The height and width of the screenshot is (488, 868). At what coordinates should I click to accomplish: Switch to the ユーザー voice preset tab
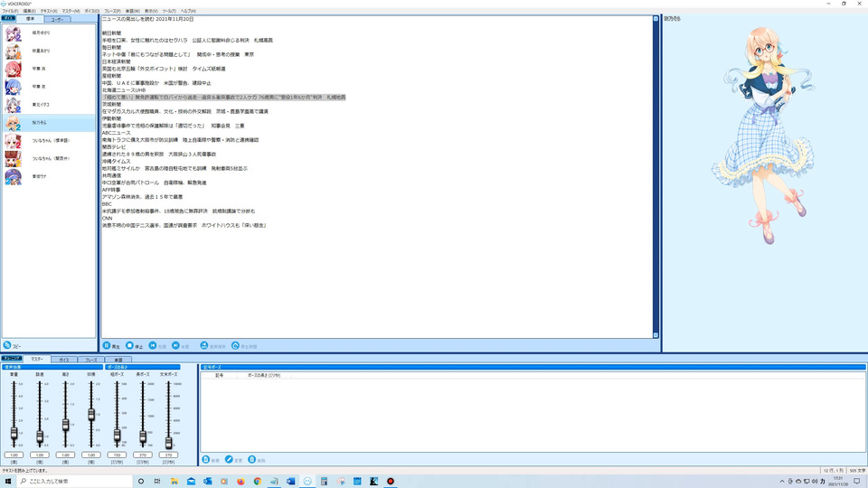coord(57,19)
